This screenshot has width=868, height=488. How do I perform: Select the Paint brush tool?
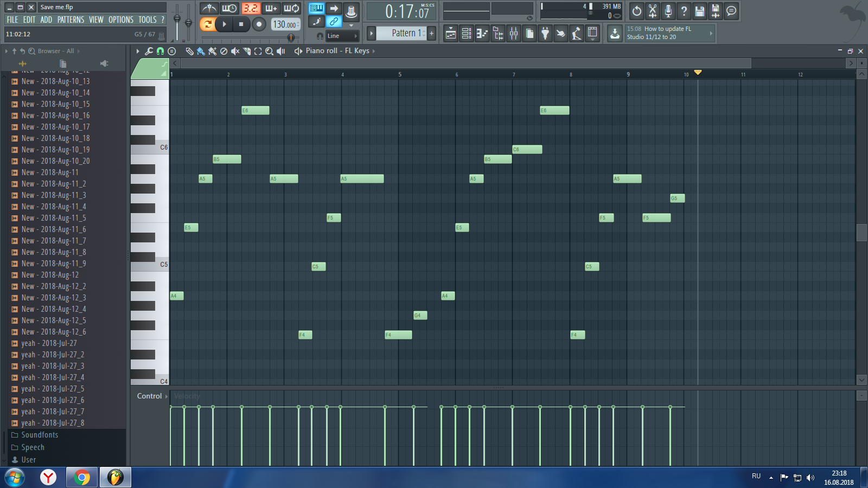click(x=201, y=51)
